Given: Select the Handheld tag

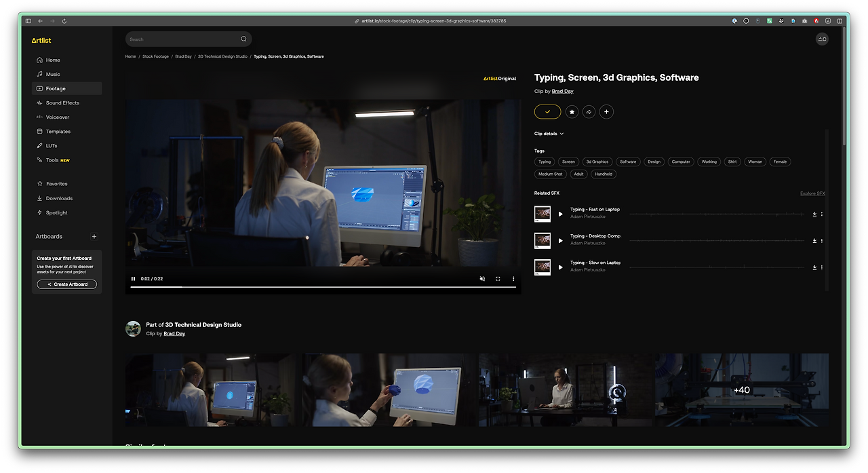Looking at the screenshot, I should [x=604, y=174].
